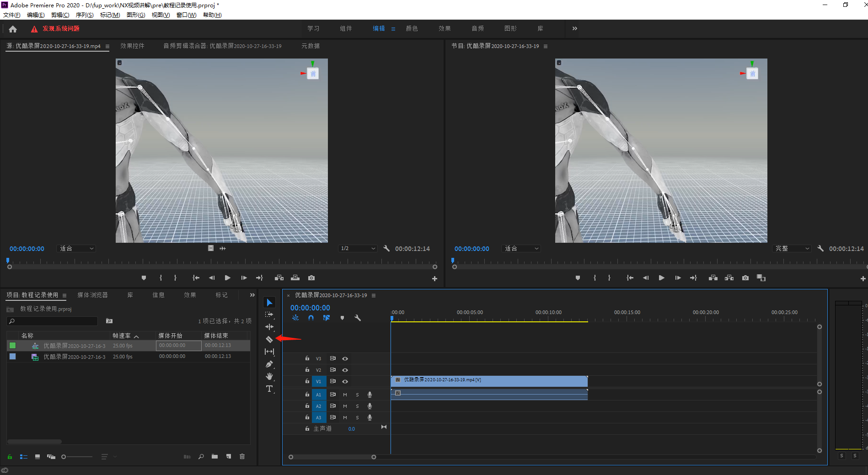The image size is (868, 475).
Task: Toggle lock on track V3
Action: [x=307, y=358]
